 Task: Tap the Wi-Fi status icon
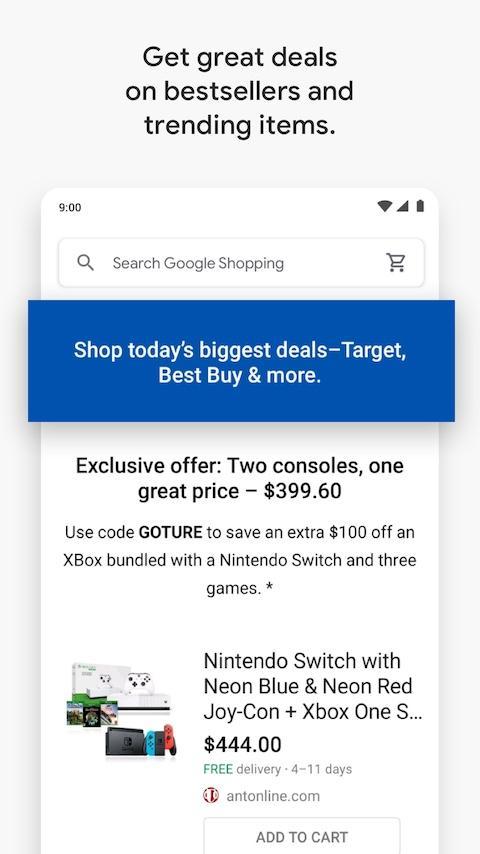click(384, 206)
